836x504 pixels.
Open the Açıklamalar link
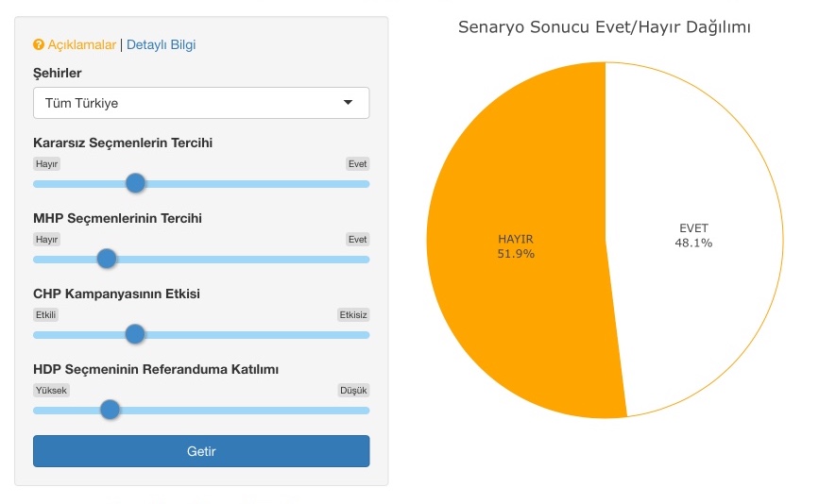[x=81, y=44]
